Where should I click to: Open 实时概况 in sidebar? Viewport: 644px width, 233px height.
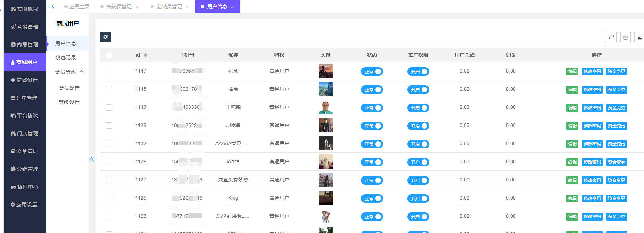click(25, 9)
